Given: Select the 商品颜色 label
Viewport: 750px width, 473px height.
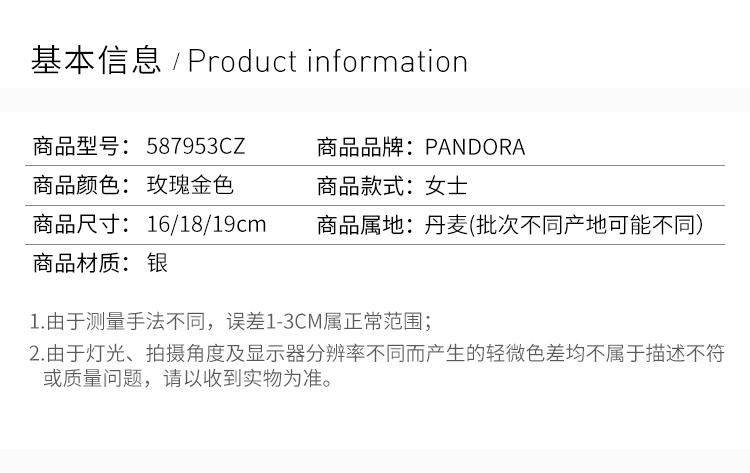Looking at the screenshot, I should coord(81,186).
